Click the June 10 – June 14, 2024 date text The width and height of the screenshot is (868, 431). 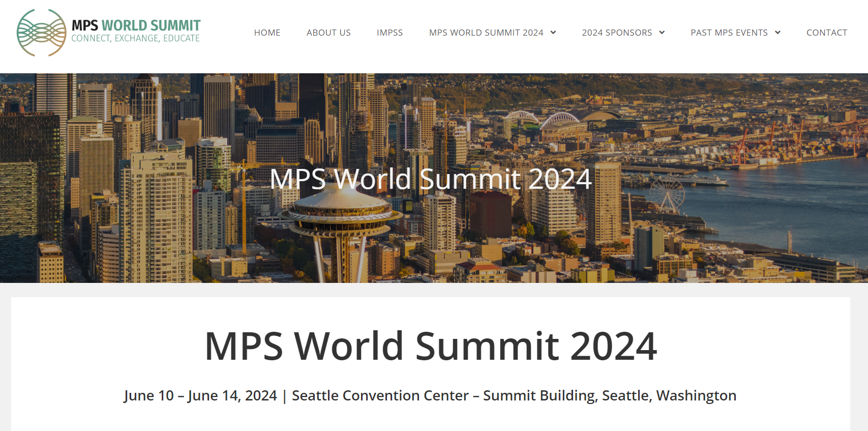200,395
